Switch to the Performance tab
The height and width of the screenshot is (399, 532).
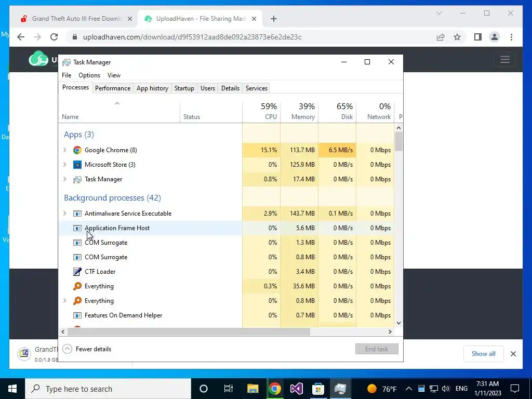[x=113, y=88]
